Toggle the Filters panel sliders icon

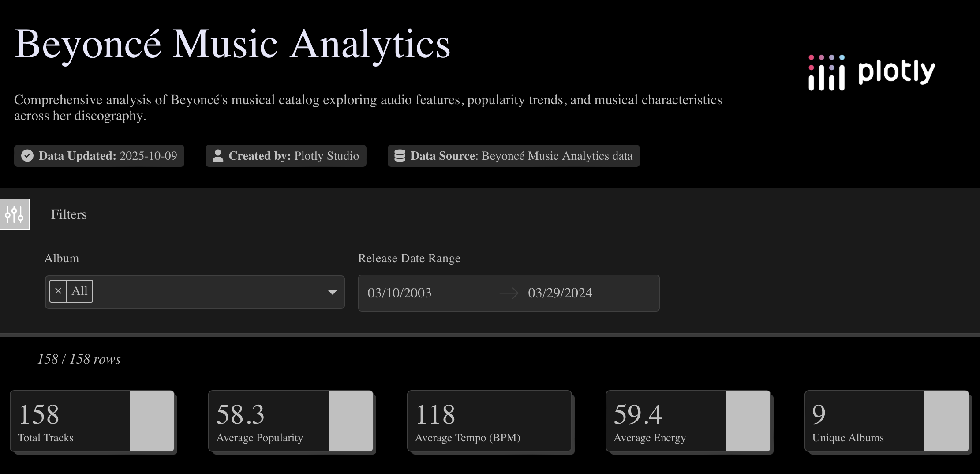pos(15,214)
